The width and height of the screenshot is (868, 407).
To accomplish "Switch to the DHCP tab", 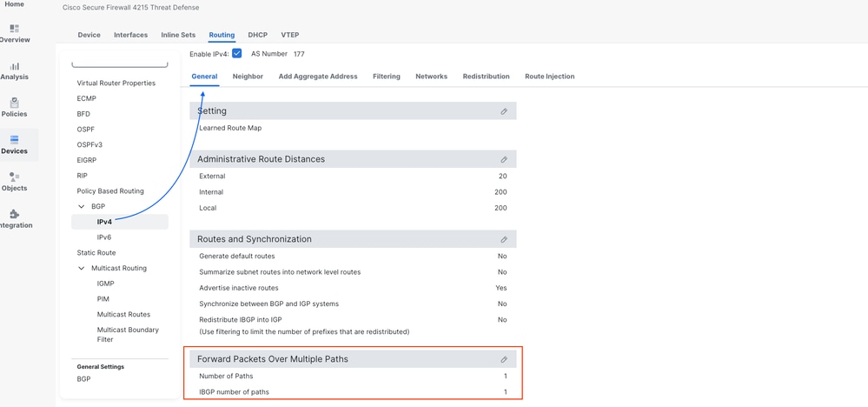I will tap(258, 35).
